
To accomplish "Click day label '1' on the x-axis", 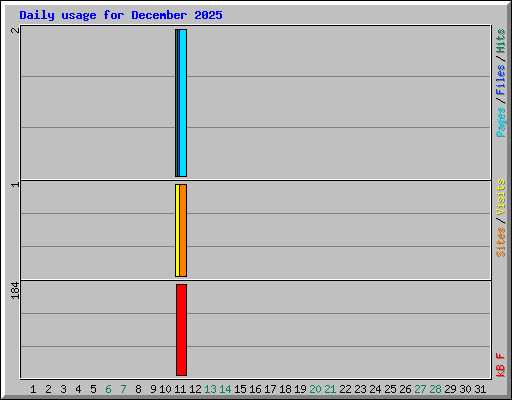I will coord(33,389).
